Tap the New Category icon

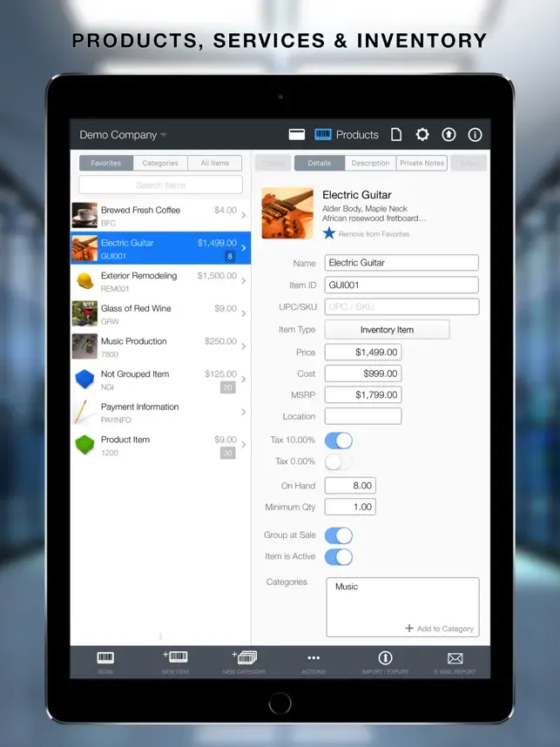click(245, 657)
